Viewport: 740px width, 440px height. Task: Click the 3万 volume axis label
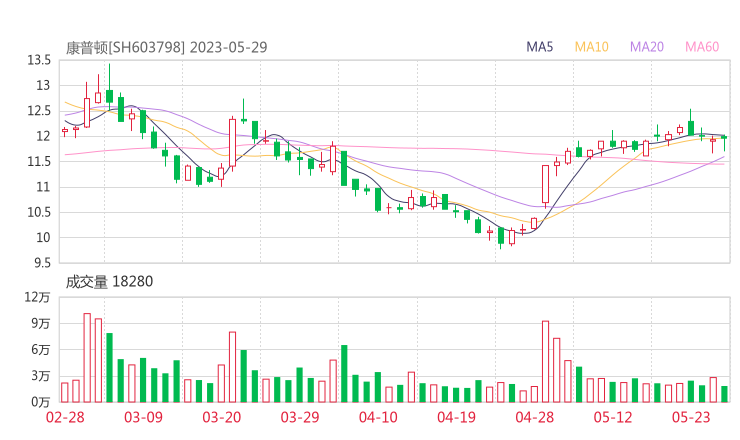pos(41,376)
